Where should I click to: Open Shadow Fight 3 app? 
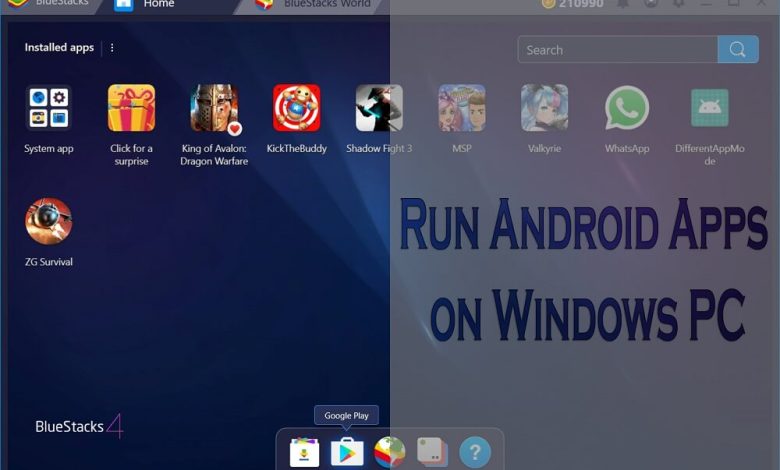pos(379,108)
